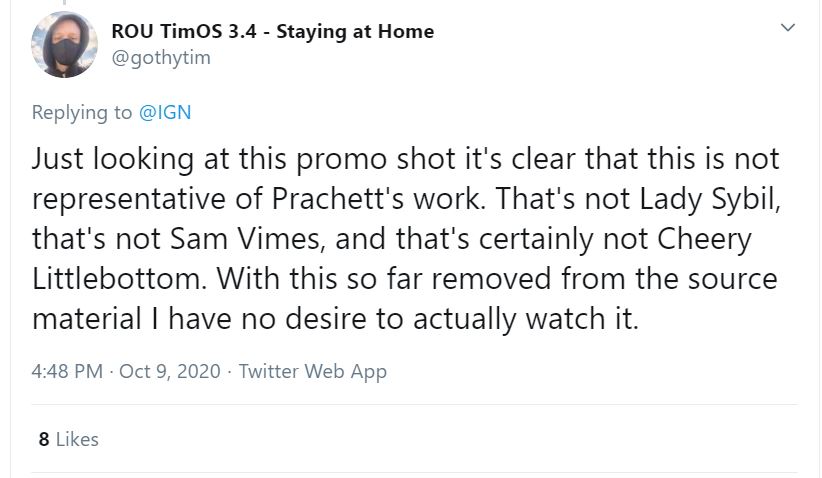Open the Twitter Web App source link
The height and width of the screenshot is (478, 822).
click(312, 371)
